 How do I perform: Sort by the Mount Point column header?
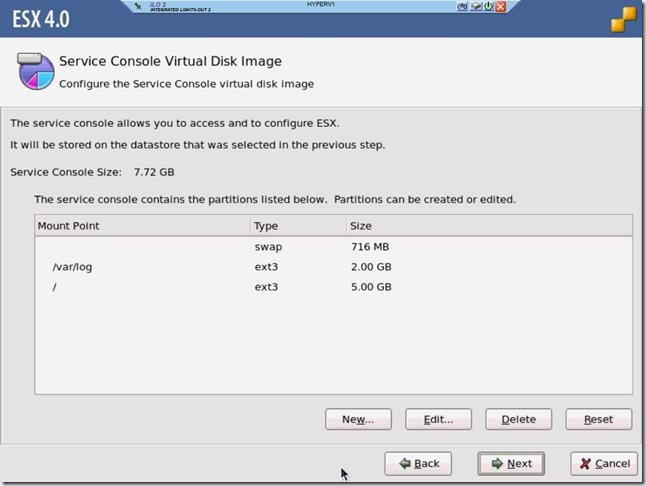tap(143, 226)
